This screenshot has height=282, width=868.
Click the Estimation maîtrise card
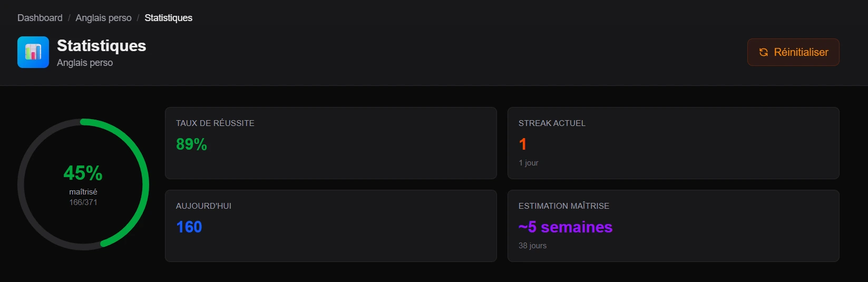pos(673,226)
